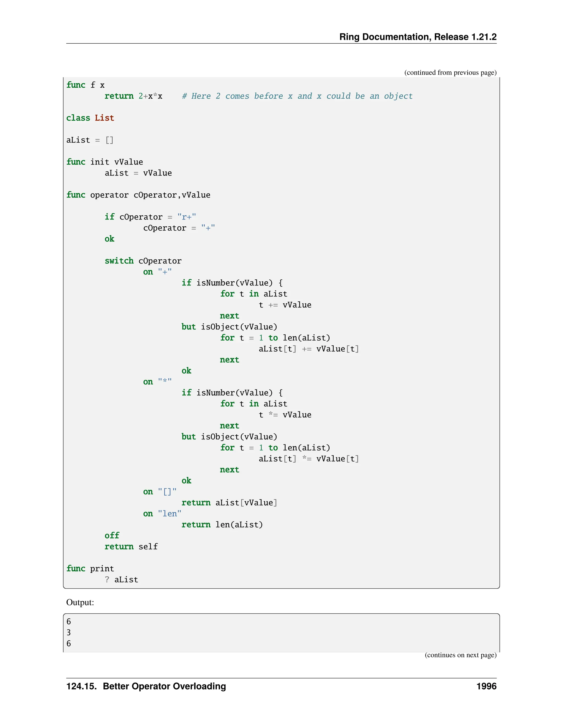The height and width of the screenshot is (728, 563).
Task: Click the 'func f x' code line
Action: [x=85, y=85]
